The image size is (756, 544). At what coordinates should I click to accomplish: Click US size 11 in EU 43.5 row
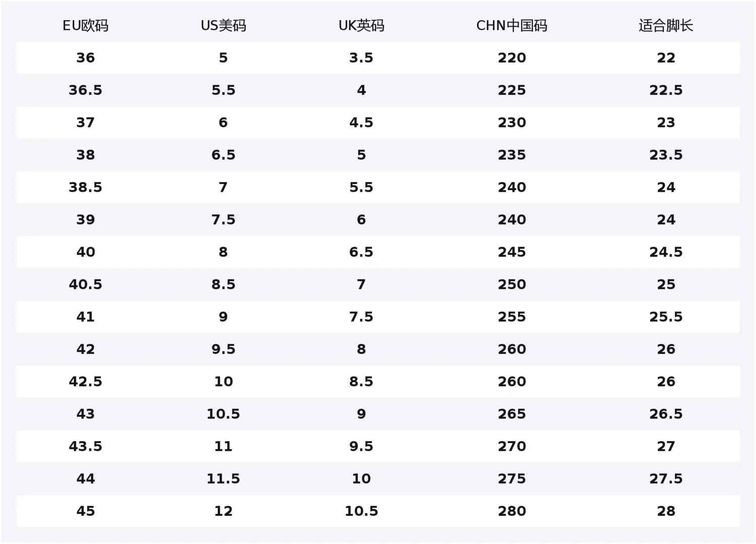tap(223, 446)
